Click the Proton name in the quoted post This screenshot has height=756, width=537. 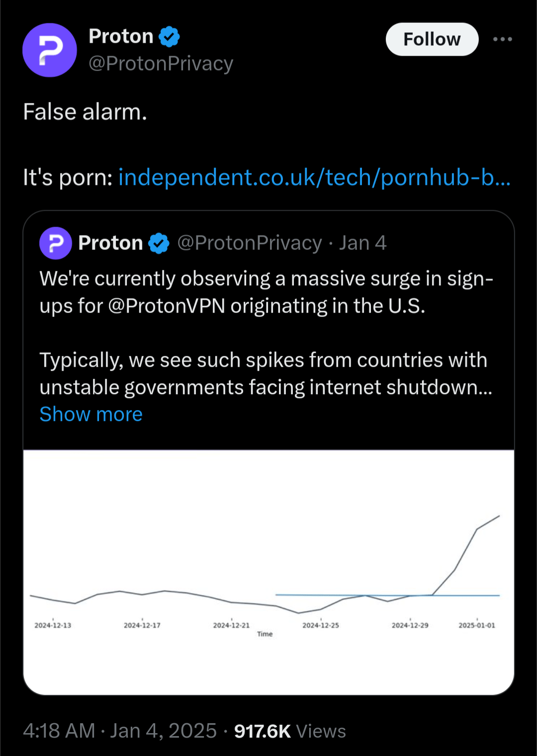[x=110, y=243]
